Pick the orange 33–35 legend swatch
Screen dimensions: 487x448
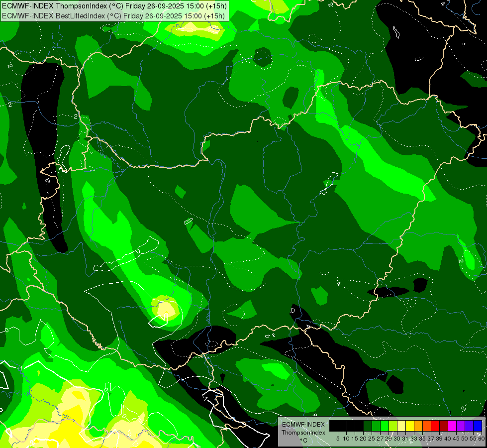point(418,426)
